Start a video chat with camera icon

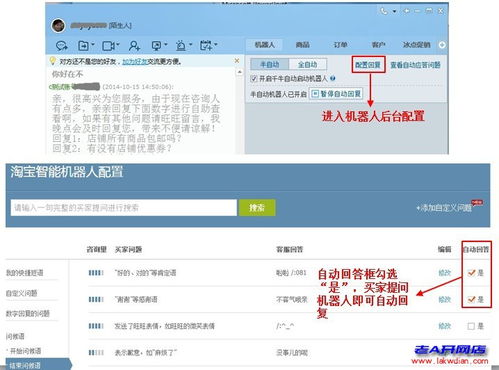(x=109, y=45)
